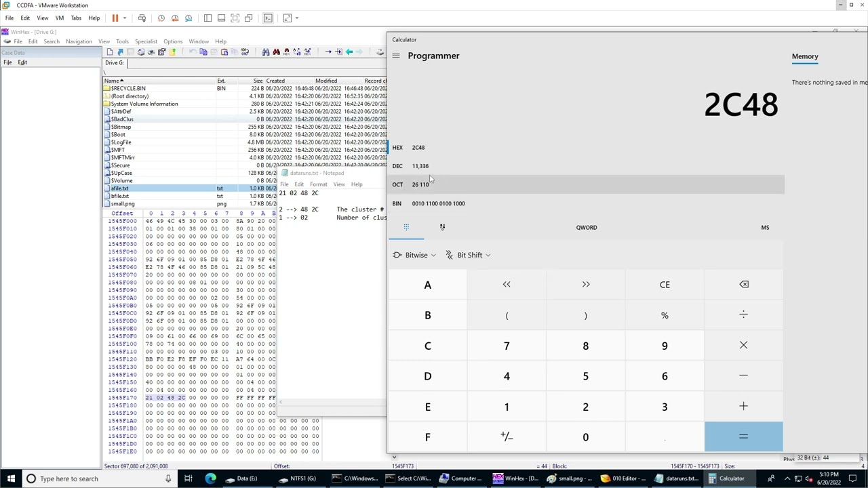Pause the virtual machine in VMware toolbar
Viewport: 868px width, 488px height.
(x=115, y=18)
